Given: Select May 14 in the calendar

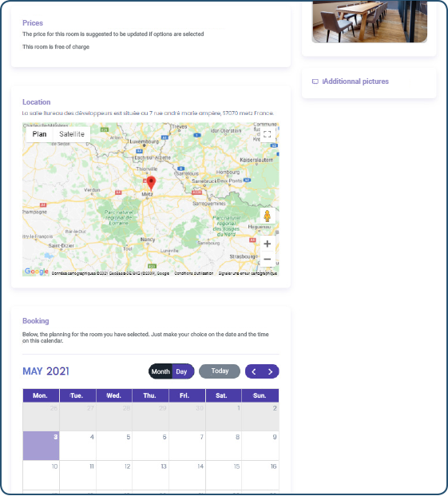Looking at the screenshot, I should 187,474.
